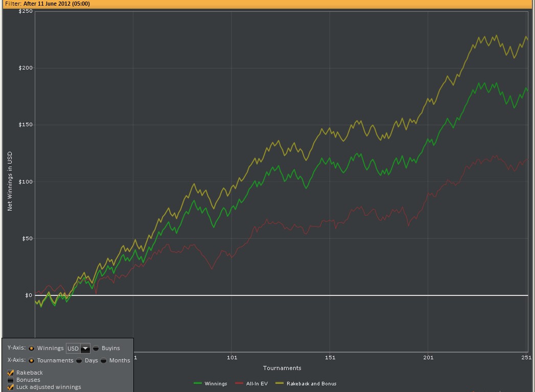Click the green Winnings legend swatch
The width and height of the screenshot is (535, 392).
pos(198,383)
